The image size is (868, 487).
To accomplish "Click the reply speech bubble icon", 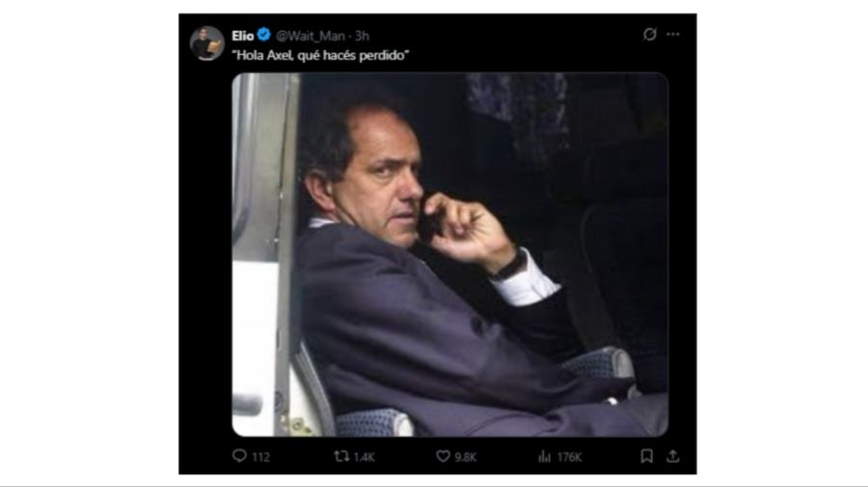I will tap(239, 456).
